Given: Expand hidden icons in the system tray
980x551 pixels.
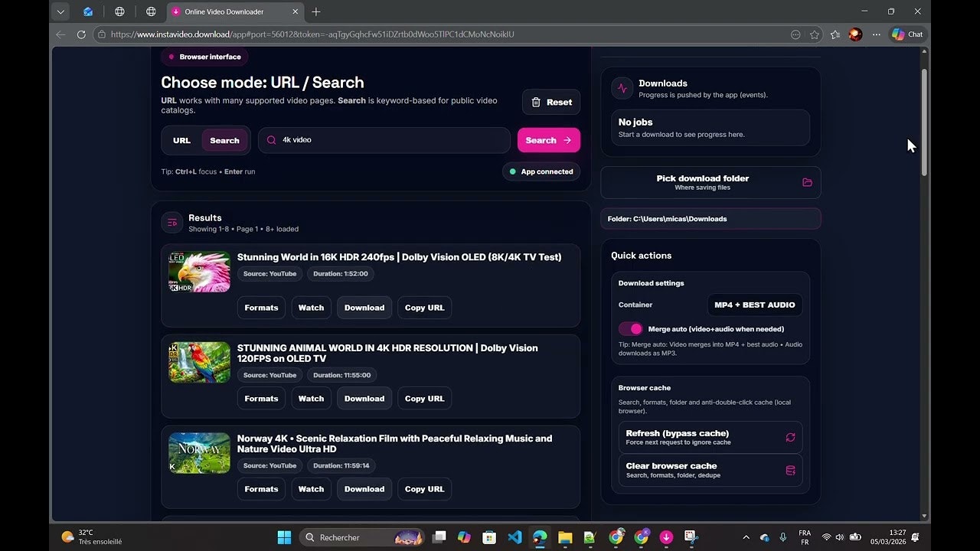Looking at the screenshot, I should 746,537.
